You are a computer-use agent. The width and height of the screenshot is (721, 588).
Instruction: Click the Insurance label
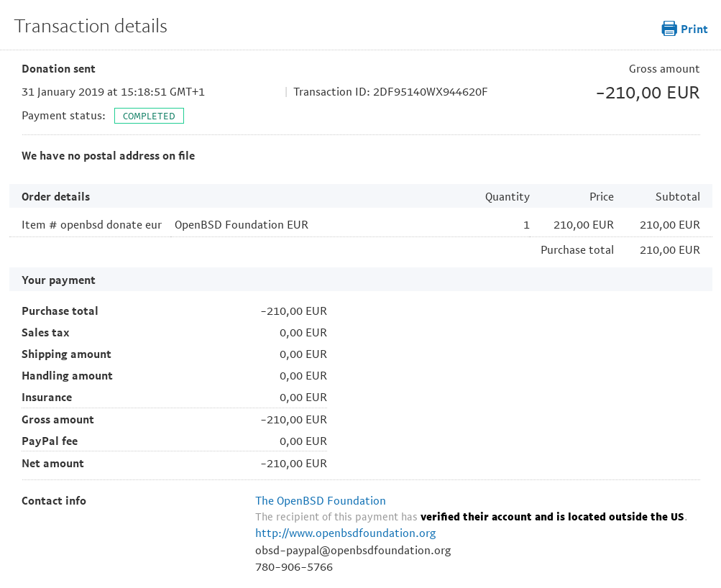click(47, 398)
